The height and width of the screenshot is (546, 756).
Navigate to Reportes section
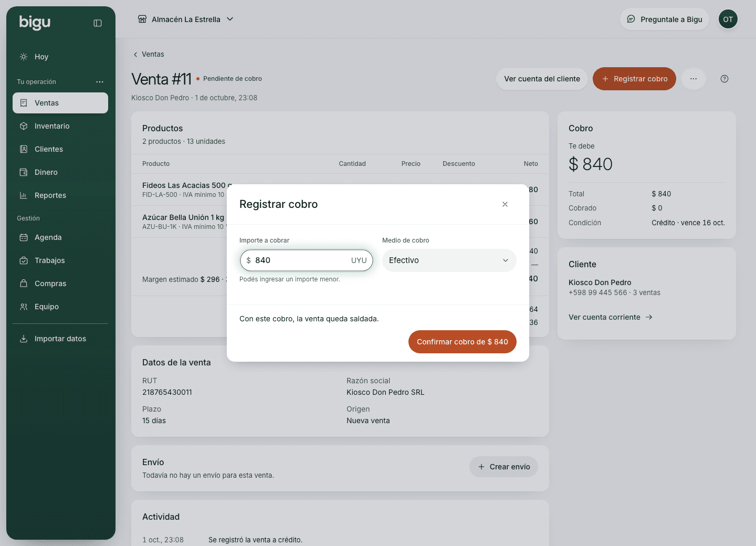point(60,195)
